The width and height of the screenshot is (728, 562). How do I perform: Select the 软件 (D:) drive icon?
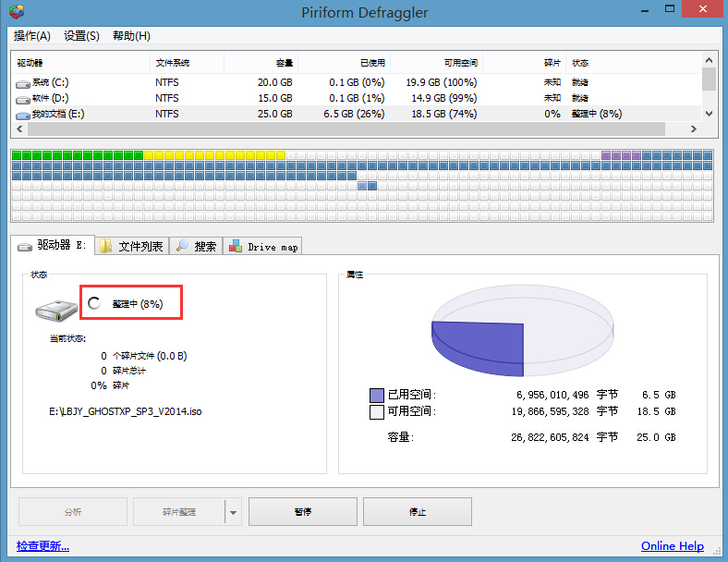point(23,100)
